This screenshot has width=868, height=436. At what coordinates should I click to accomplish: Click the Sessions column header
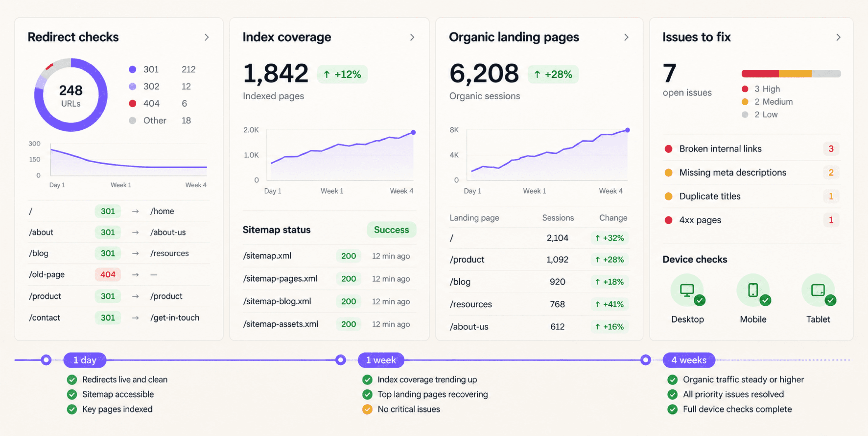coord(558,218)
